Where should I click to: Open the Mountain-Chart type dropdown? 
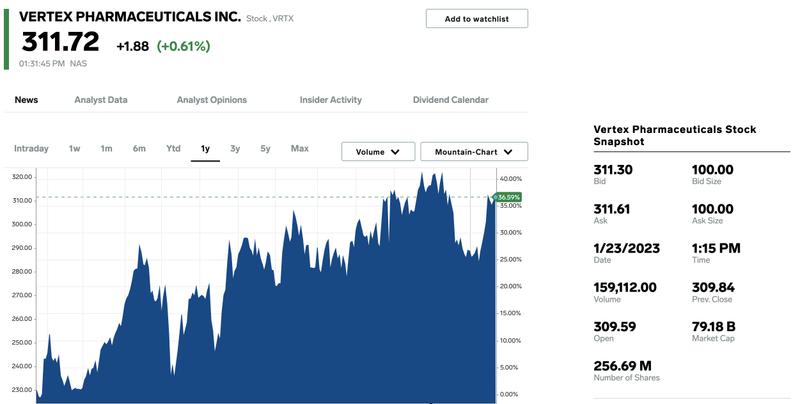click(474, 152)
